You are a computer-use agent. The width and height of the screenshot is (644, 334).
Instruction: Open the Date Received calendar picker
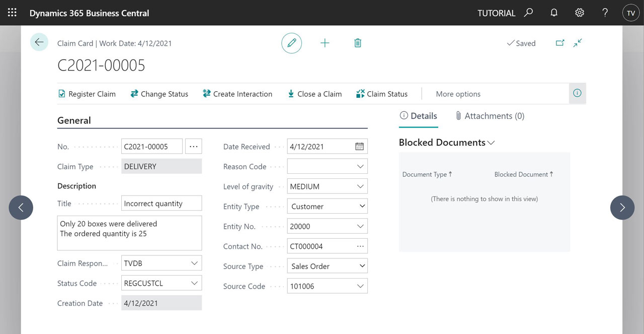pos(359,147)
